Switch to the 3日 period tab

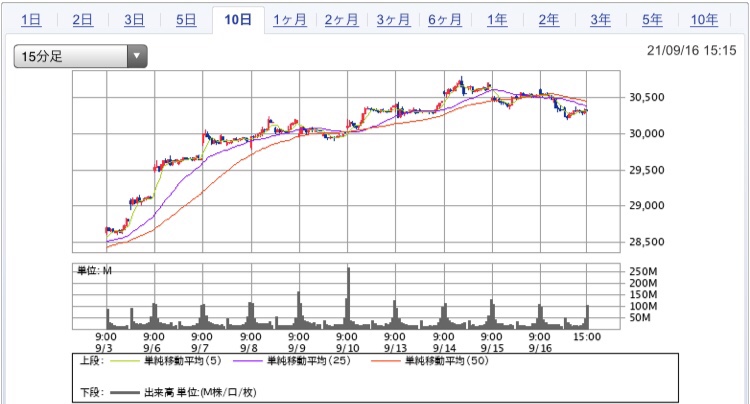(134, 20)
